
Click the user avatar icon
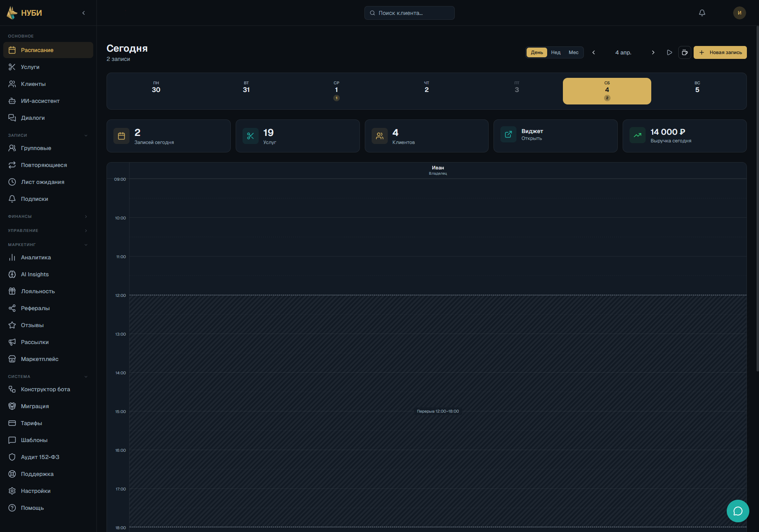(x=739, y=13)
